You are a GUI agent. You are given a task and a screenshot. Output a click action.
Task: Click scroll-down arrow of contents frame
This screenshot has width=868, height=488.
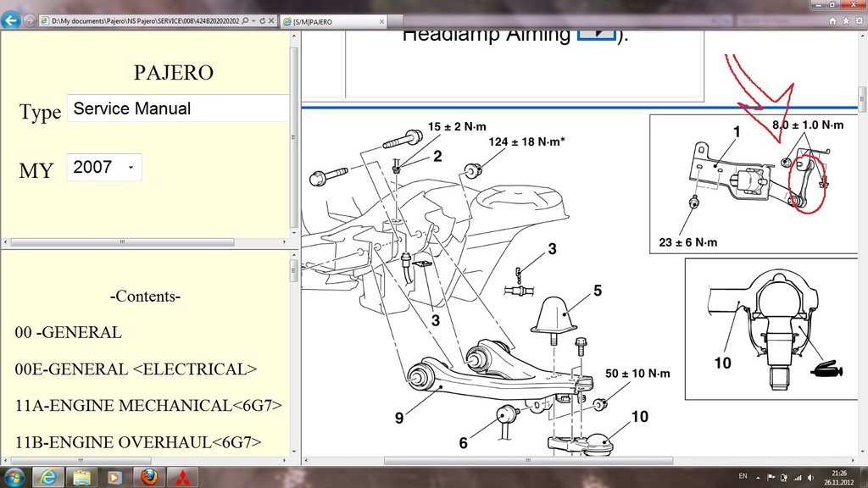point(293,452)
